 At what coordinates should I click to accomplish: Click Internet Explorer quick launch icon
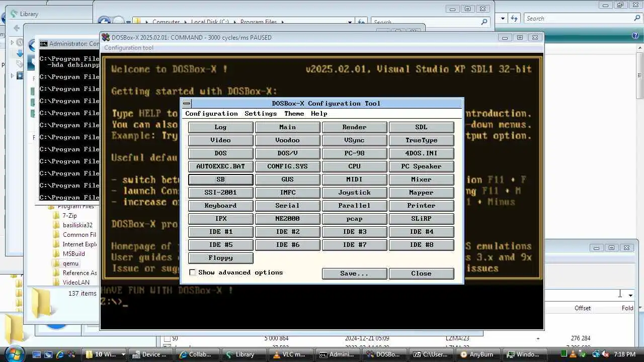(61, 354)
